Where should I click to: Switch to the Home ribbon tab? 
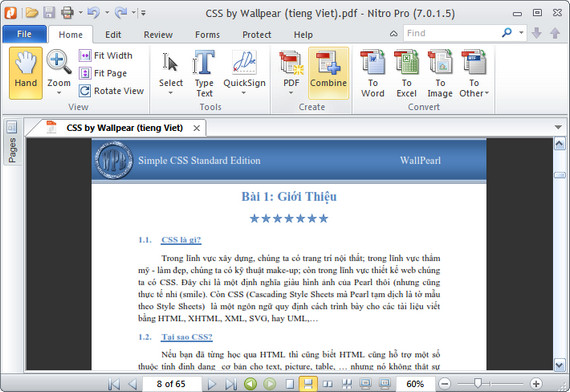[x=71, y=35]
